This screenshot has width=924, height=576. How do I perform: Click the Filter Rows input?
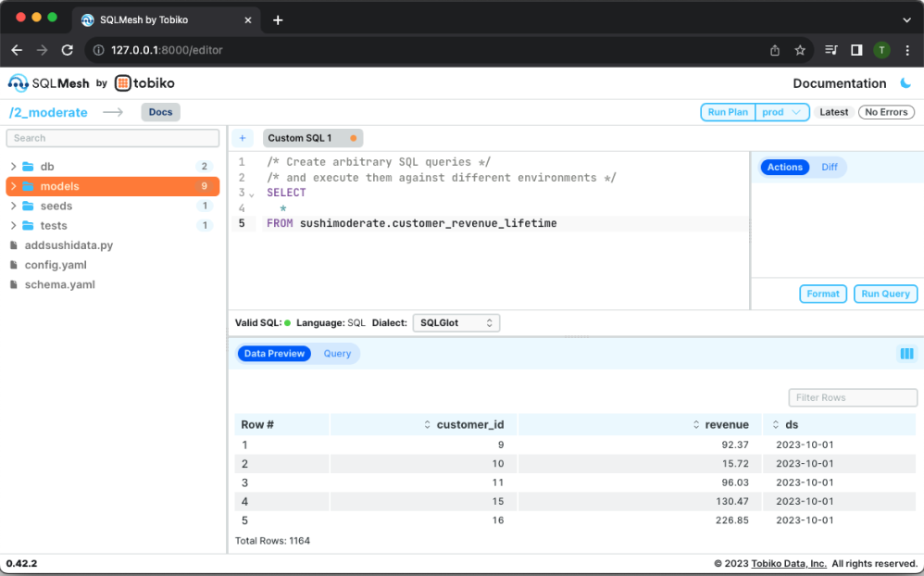pos(853,397)
